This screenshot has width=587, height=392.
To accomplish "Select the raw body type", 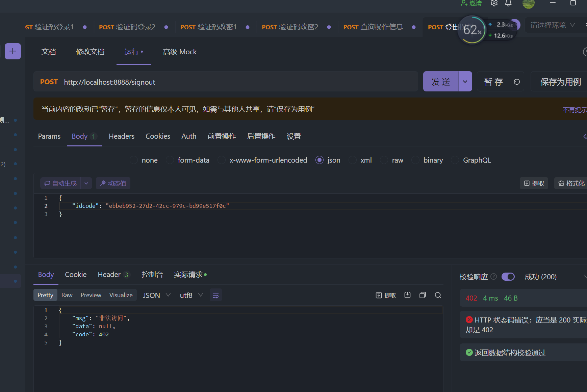I will 392,160.
